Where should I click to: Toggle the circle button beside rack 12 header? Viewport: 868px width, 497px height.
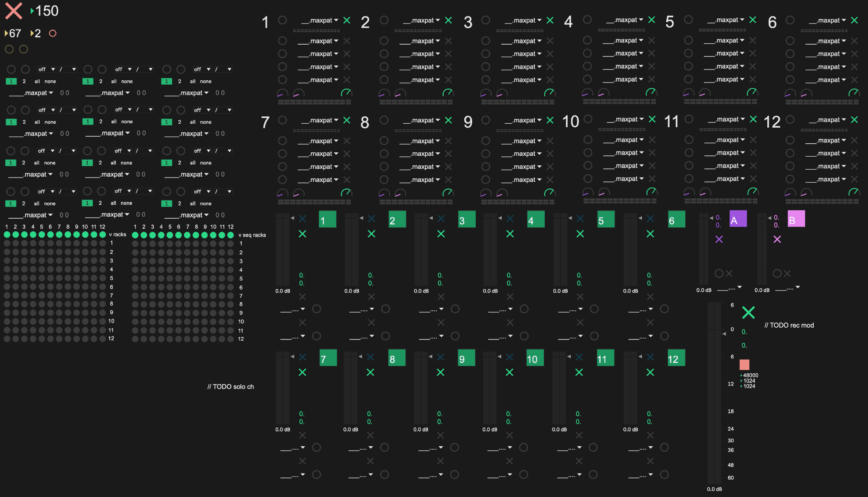pos(790,120)
